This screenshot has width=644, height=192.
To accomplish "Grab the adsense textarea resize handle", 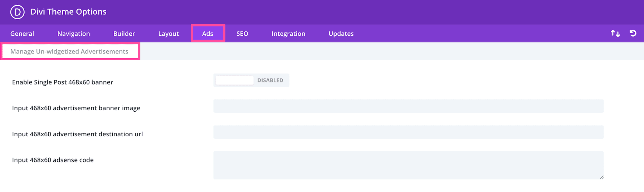I will tap(602, 177).
